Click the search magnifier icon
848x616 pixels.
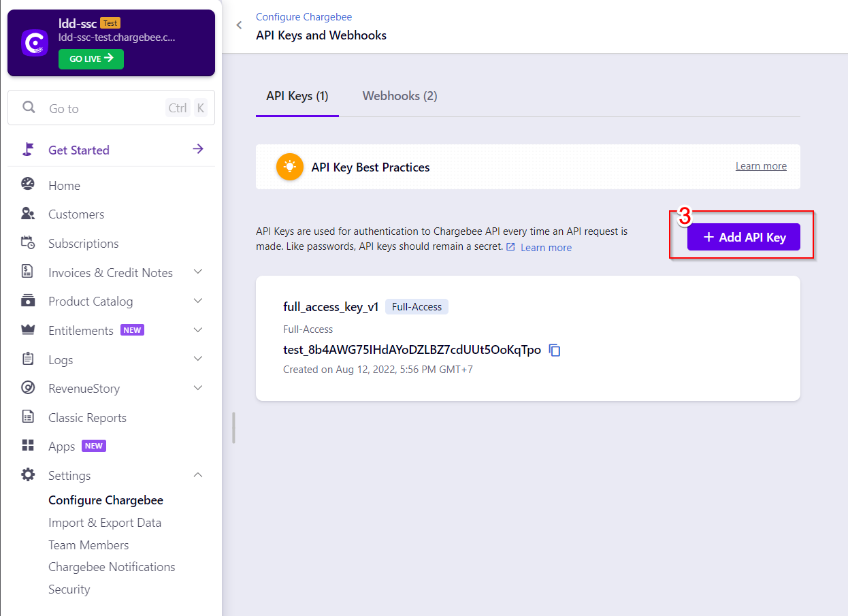(x=29, y=108)
